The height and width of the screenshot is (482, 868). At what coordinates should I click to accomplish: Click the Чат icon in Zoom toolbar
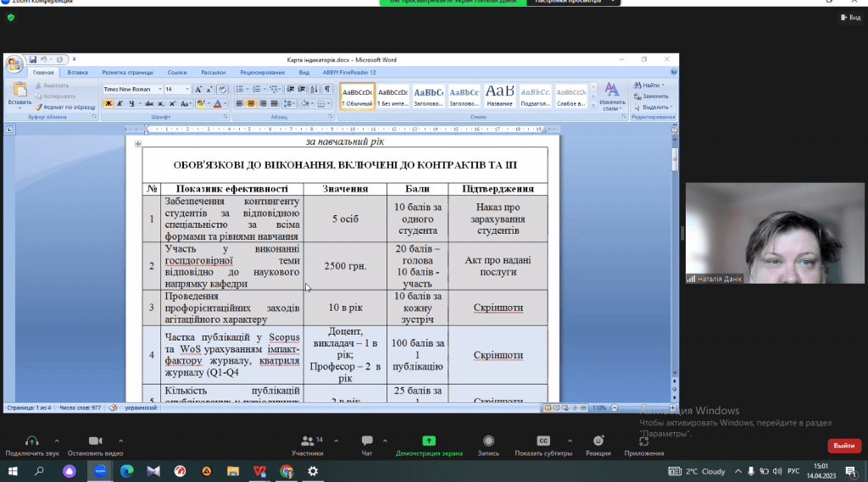pos(367,441)
